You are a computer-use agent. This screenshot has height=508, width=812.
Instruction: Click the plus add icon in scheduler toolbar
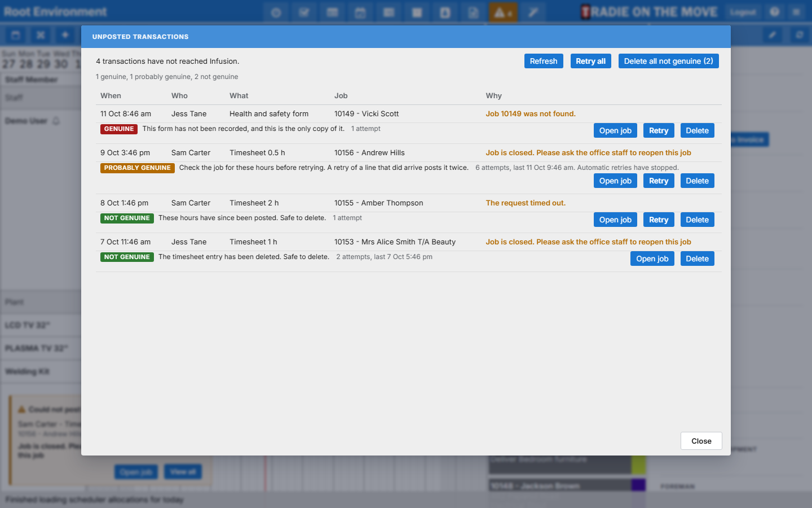[65, 35]
